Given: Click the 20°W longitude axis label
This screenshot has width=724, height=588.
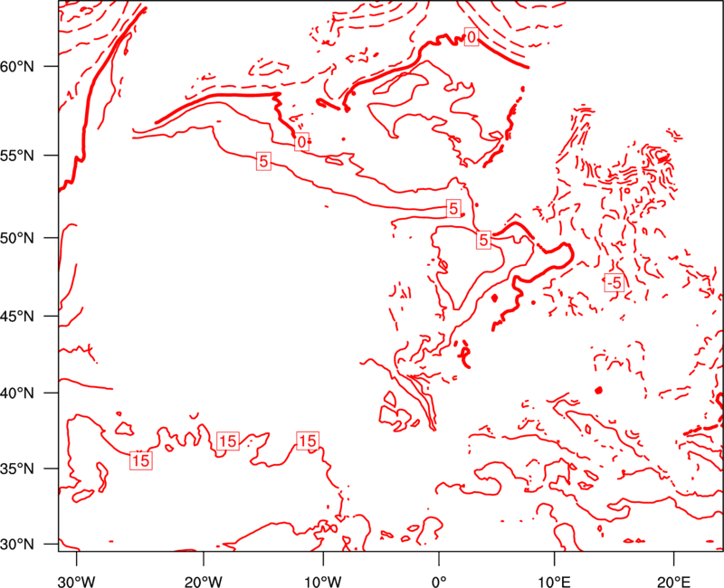Looking at the screenshot, I should click(203, 582).
